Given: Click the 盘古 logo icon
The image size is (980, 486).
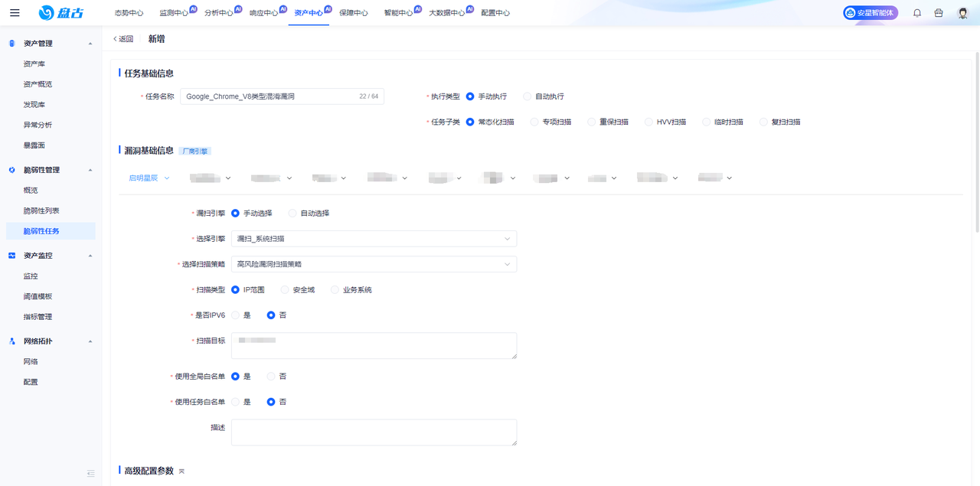Looking at the screenshot, I should tap(47, 11).
